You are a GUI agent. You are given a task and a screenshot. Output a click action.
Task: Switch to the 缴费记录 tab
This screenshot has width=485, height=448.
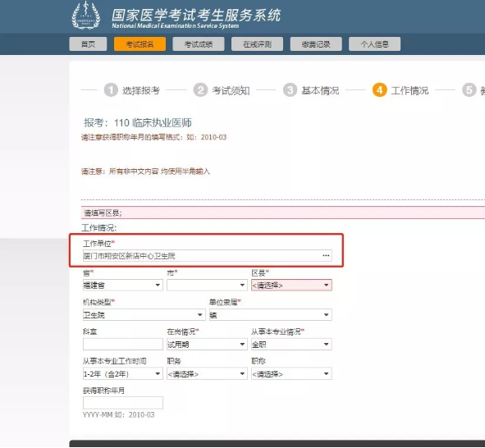click(x=316, y=44)
